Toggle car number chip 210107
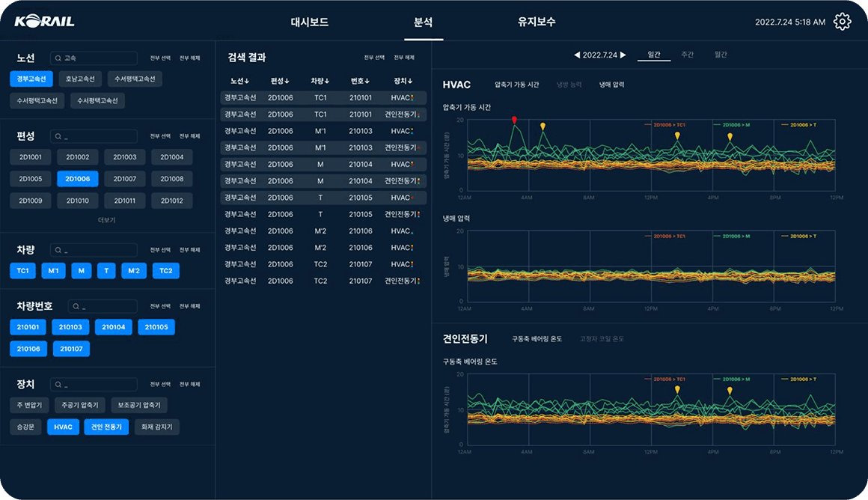 click(71, 349)
